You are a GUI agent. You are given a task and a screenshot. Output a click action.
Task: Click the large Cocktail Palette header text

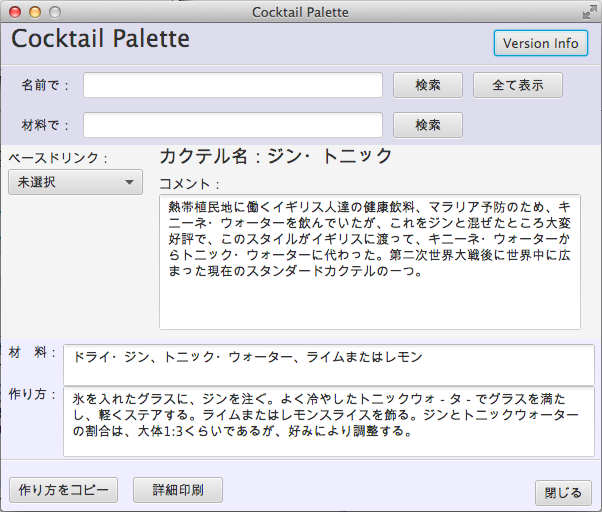coord(100,39)
